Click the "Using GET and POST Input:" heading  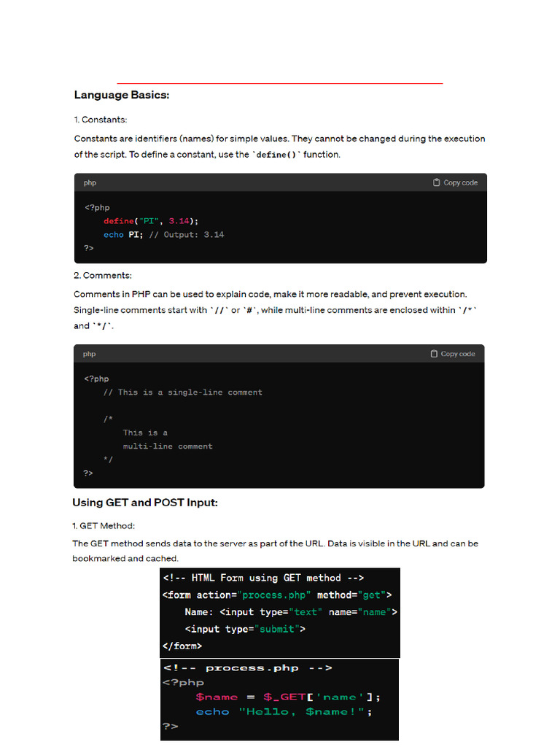pyautogui.click(x=145, y=503)
